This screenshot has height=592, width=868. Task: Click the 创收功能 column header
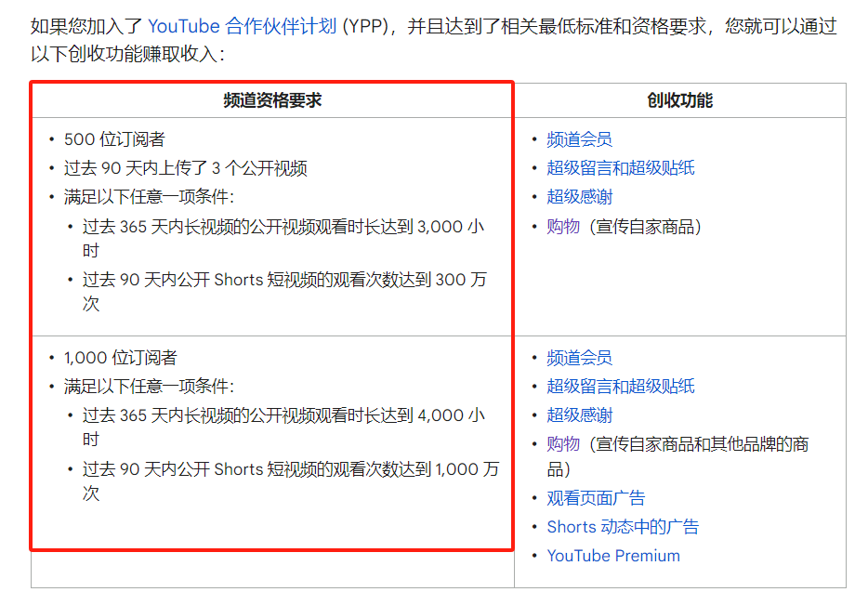pos(679,100)
